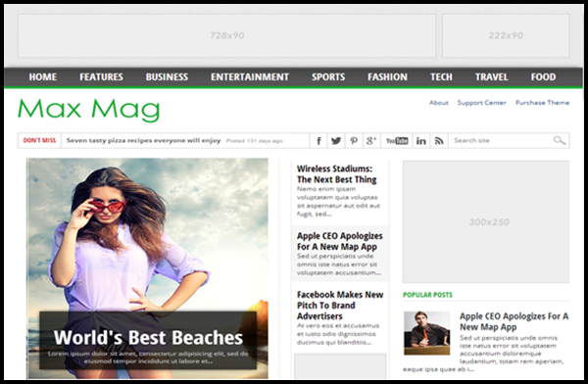Open the Features menu item
The height and width of the screenshot is (384, 588).
coord(101,76)
